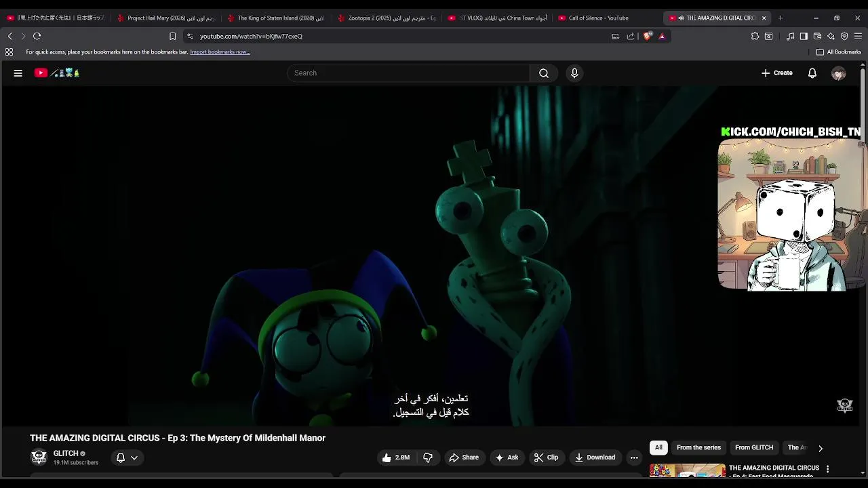
Task: Click the GLITCH watermark in the video
Action: [845, 405]
